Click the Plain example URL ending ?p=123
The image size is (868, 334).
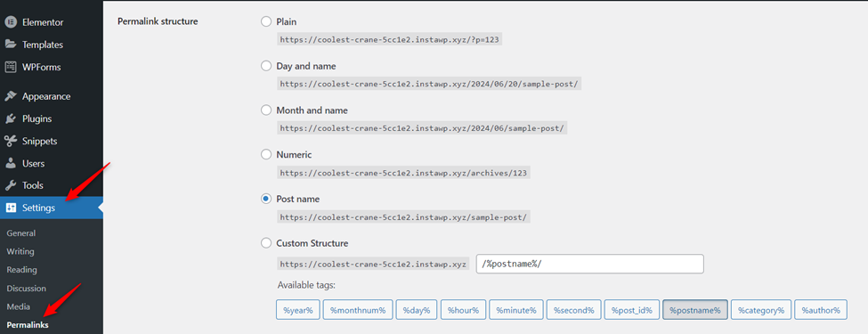click(389, 40)
